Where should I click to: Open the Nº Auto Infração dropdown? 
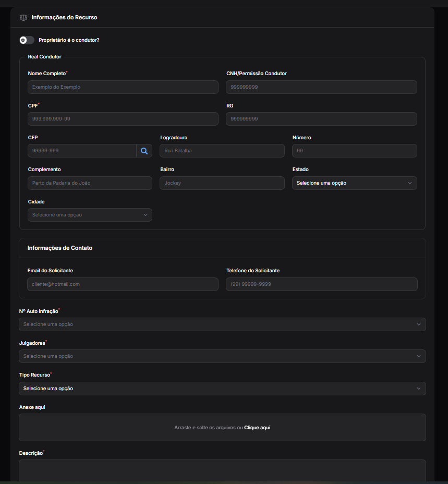222,324
